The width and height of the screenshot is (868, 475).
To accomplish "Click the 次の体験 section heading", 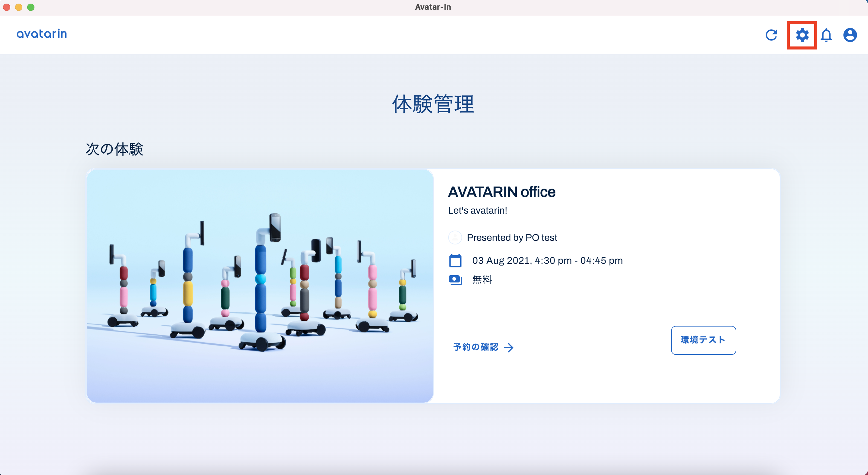I will 114,149.
